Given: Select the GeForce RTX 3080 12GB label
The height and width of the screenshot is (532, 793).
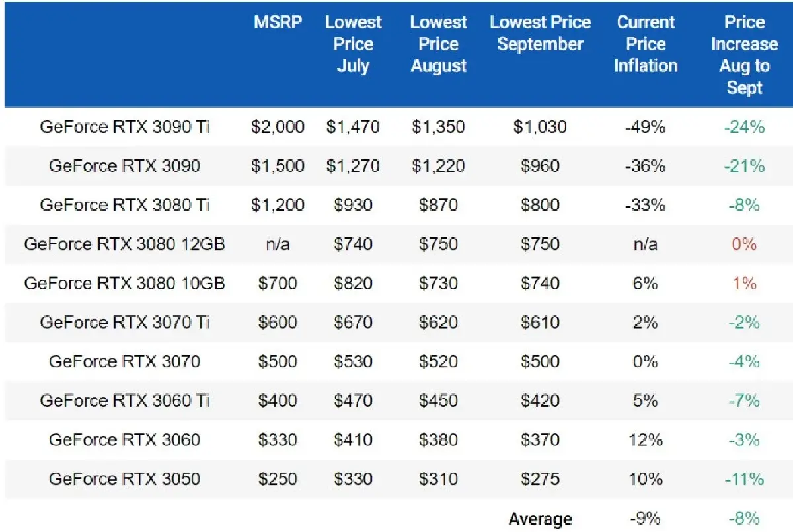Looking at the screenshot, I should [x=125, y=244].
